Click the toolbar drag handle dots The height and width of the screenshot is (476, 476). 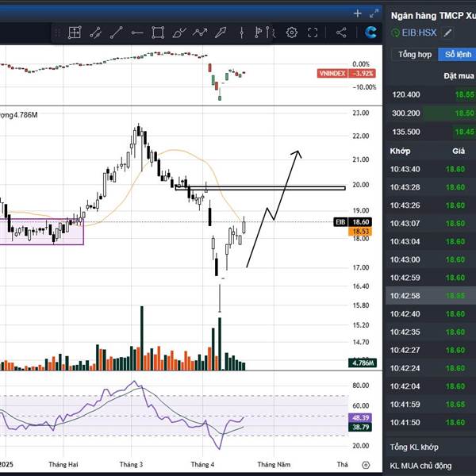(57, 33)
